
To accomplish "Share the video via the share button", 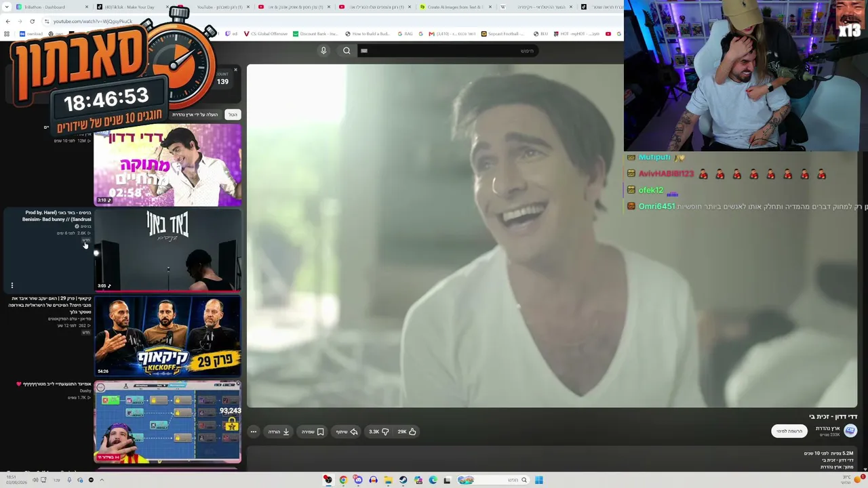I will pos(347,432).
